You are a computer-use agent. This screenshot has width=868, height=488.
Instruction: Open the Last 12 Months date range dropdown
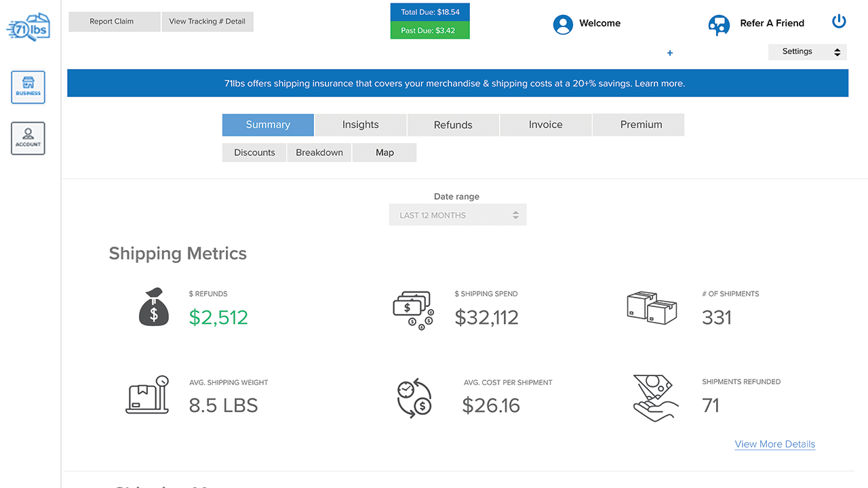click(458, 215)
